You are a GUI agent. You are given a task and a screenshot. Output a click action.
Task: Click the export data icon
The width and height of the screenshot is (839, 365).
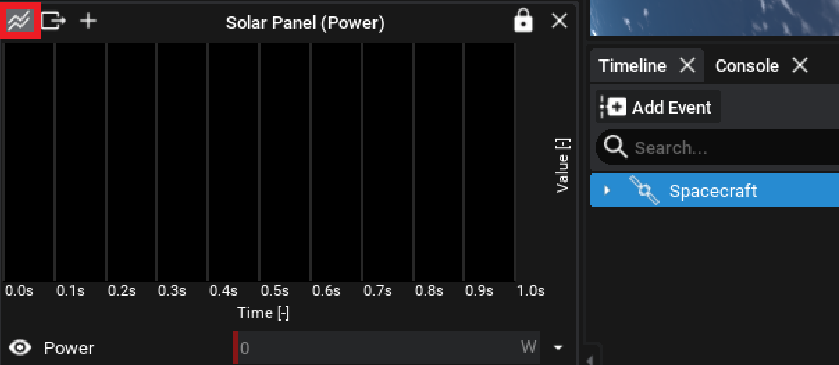[54, 21]
